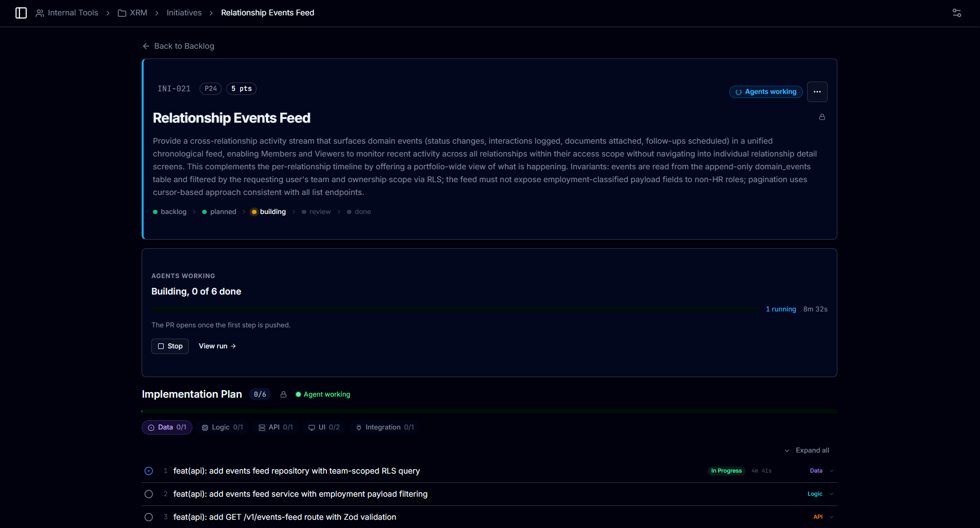Stop the running agents
Viewport: 980px width, 528px height.
coord(170,346)
